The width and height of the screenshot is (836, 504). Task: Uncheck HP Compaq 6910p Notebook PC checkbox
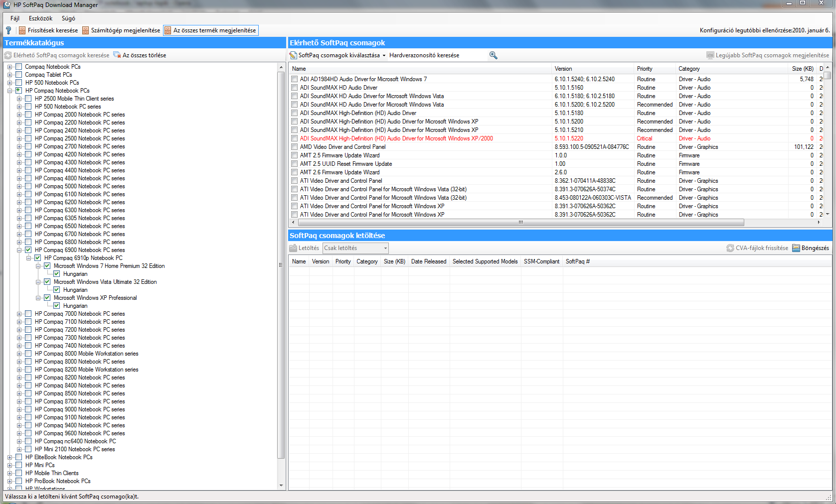(x=37, y=258)
